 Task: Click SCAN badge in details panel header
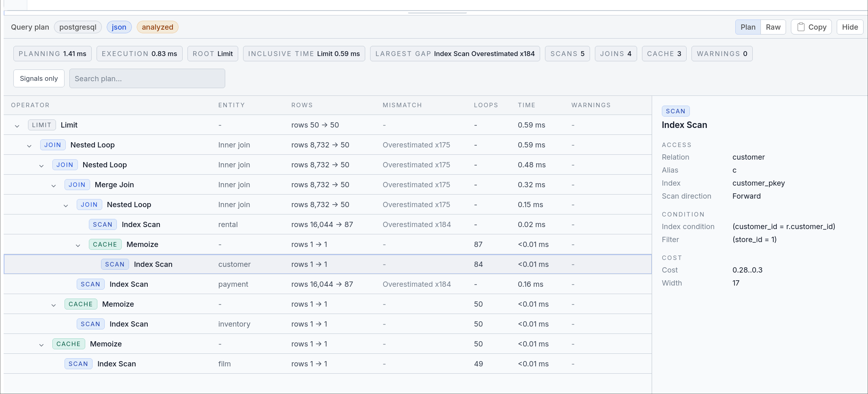(676, 111)
